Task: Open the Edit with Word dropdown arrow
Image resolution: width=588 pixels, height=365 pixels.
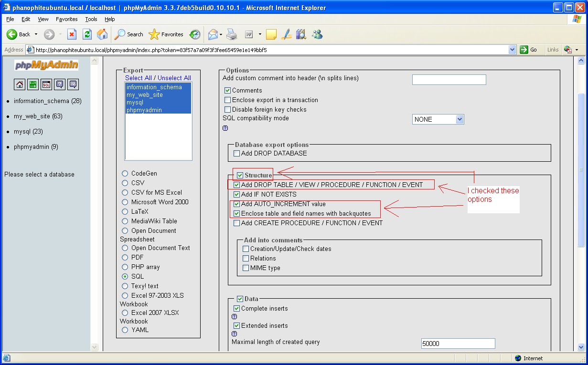Action: pos(260,34)
